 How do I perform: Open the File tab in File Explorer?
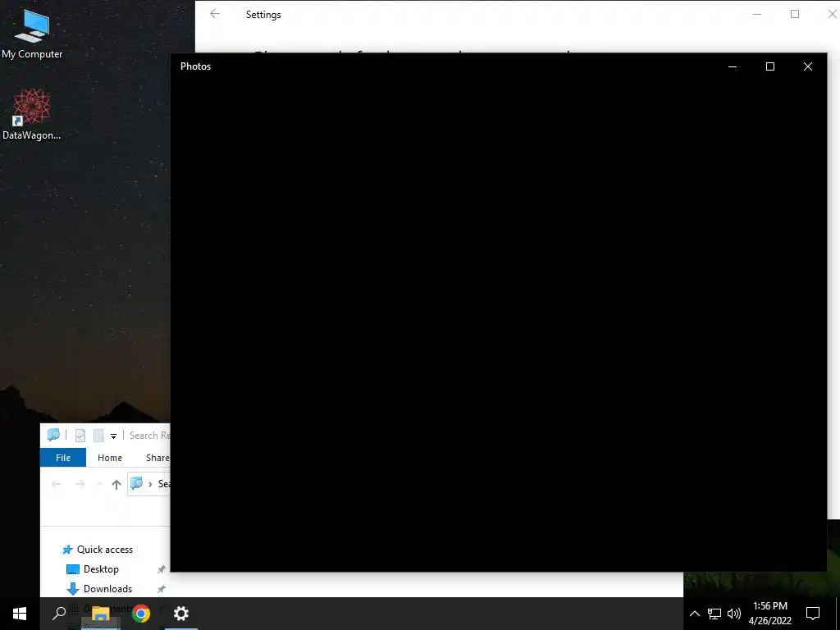point(63,458)
